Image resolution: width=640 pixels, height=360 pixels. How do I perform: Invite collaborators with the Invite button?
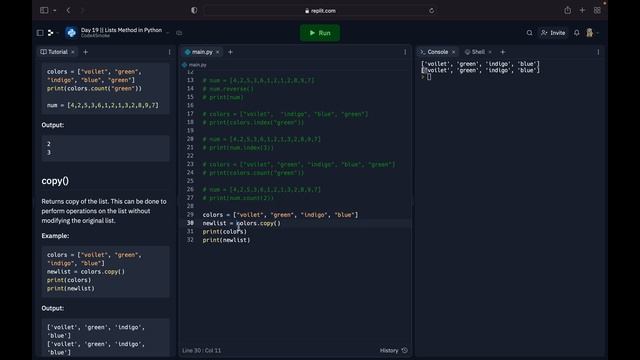(553, 33)
